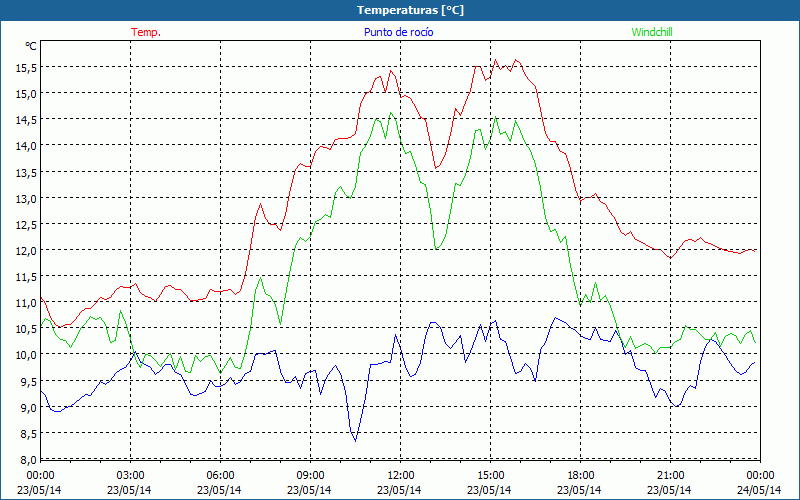Select the green 'Windchill' legend label
800x500 pixels.
click(x=652, y=32)
